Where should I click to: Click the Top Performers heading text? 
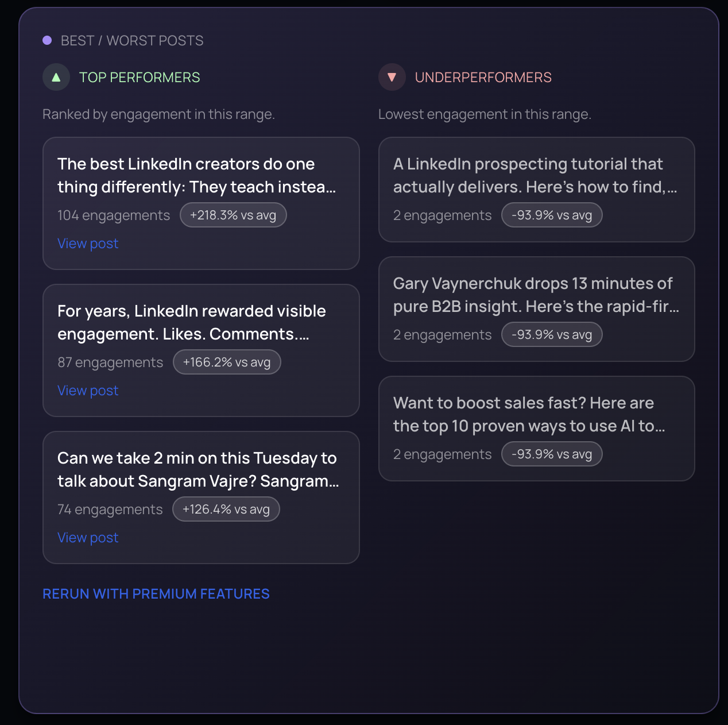click(x=140, y=78)
